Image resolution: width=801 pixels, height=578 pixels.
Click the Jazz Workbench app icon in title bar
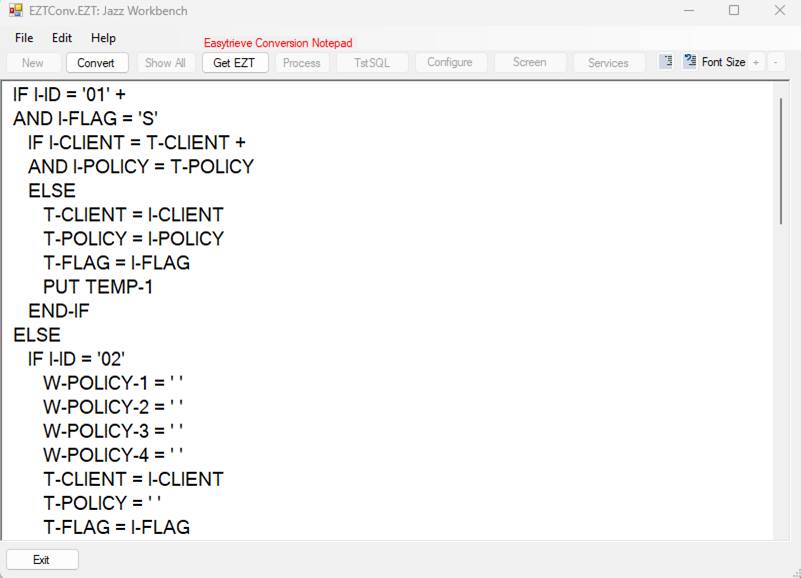click(15, 10)
